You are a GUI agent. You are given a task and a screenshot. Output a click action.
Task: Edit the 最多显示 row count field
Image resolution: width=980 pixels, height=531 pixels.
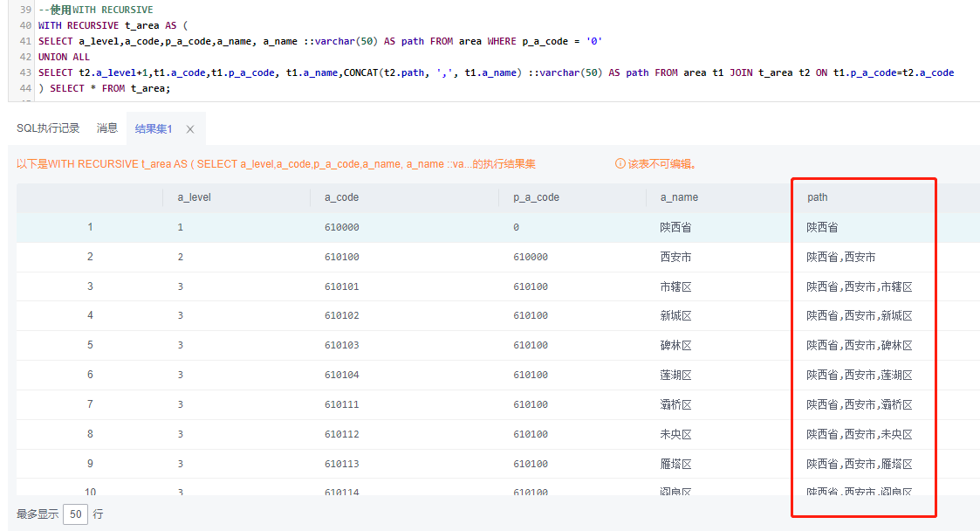[x=76, y=514]
